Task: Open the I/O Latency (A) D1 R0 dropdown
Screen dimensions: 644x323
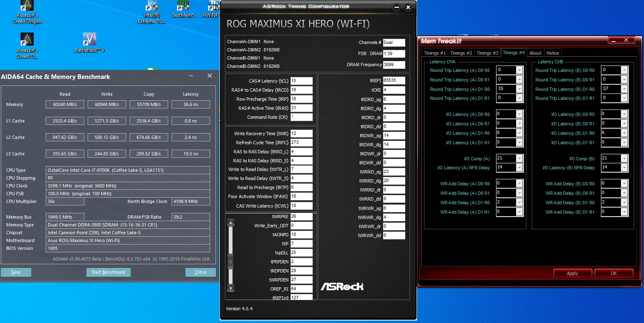Action: point(519,134)
